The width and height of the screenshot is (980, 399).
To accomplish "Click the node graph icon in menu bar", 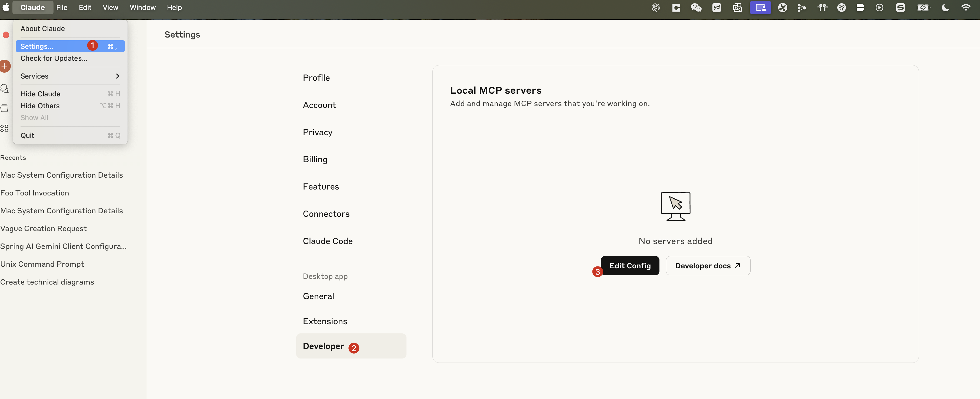I will [802, 8].
